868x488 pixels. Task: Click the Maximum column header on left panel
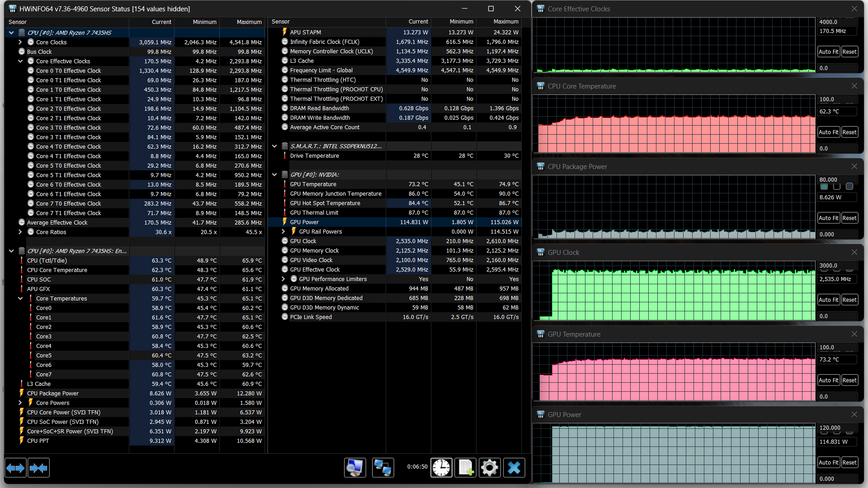249,22
